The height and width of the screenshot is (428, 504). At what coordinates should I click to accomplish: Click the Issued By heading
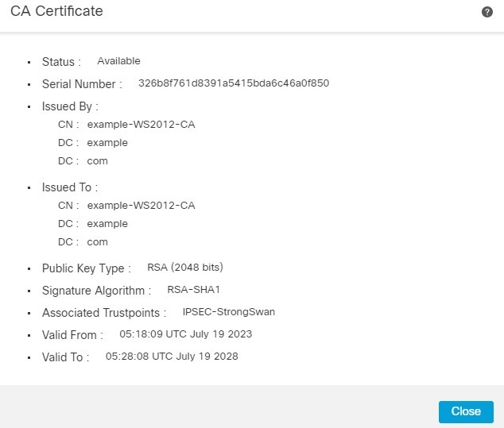pos(70,106)
